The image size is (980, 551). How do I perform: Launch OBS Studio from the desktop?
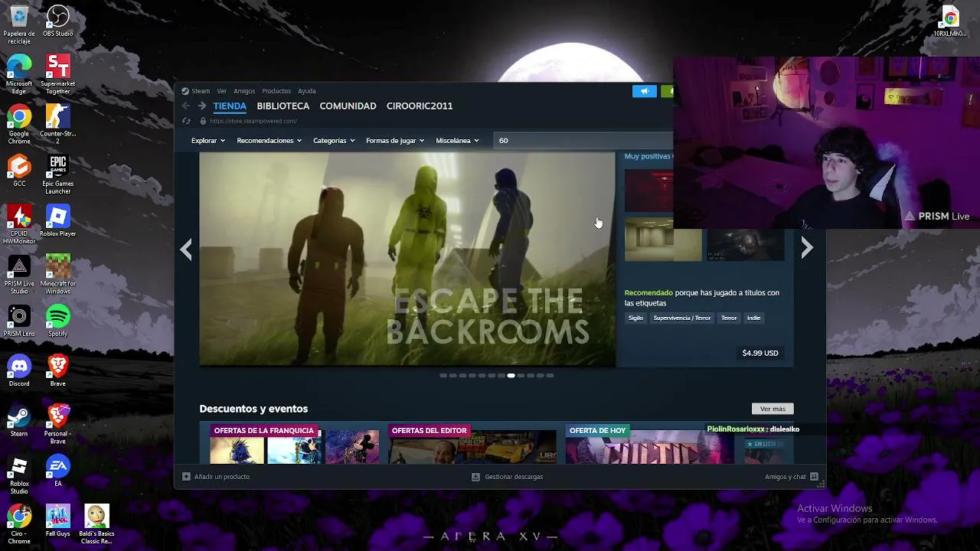[x=58, y=21]
